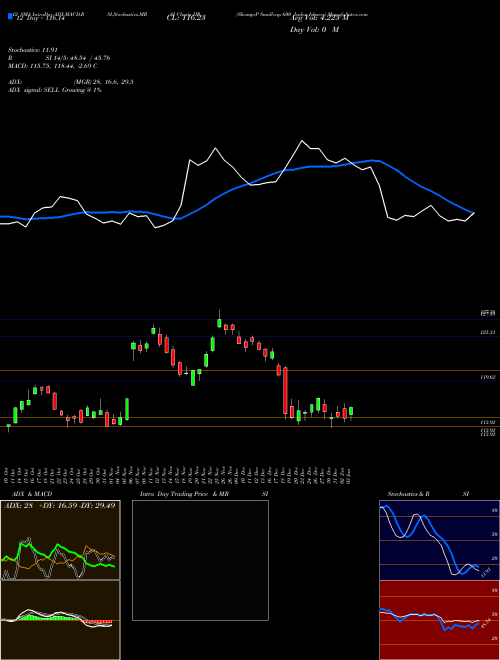Select the 'CL: 116.23' closing price text
The width and height of the screenshot is (500, 660).
click(x=186, y=18)
